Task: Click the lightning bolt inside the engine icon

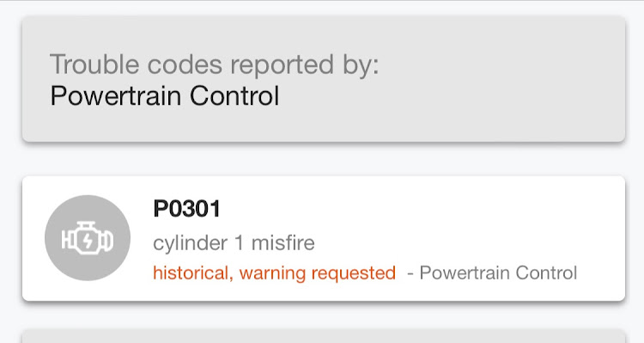Action: tap(88, 241)
